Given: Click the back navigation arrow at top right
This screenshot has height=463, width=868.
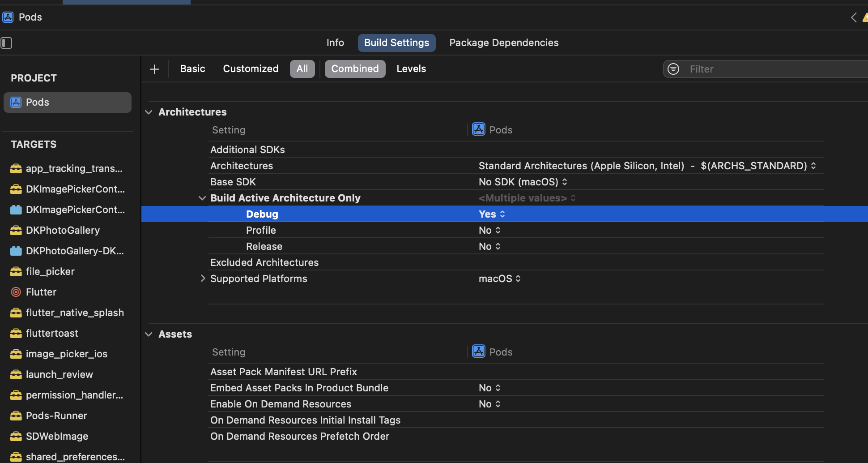Looking at the screenshot, I should tap(853, 17).
